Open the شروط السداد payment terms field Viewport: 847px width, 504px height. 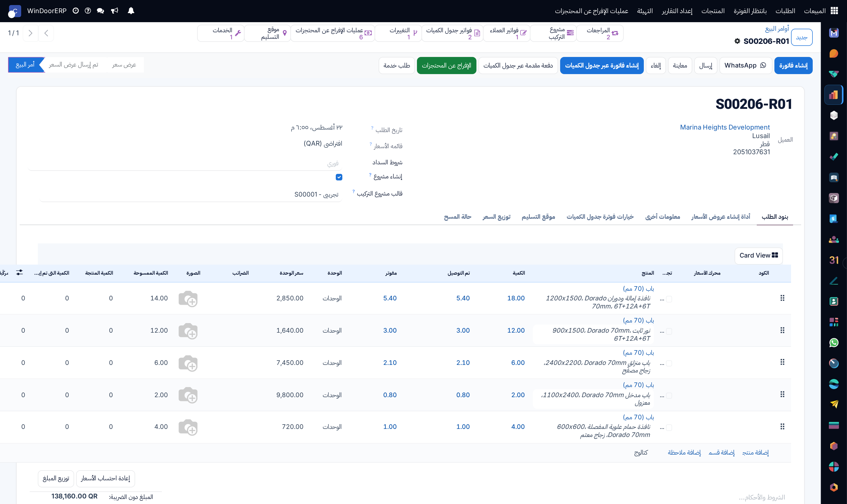pos(185,164)
